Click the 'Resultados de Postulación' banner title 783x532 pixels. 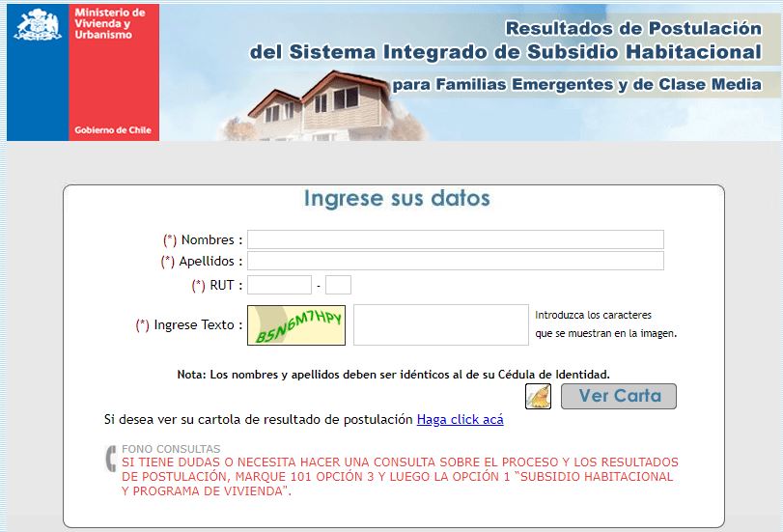[633, 28]
